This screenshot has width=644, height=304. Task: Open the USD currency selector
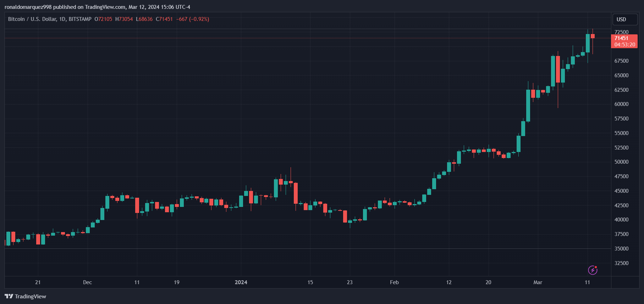click(x=625, y=19)
